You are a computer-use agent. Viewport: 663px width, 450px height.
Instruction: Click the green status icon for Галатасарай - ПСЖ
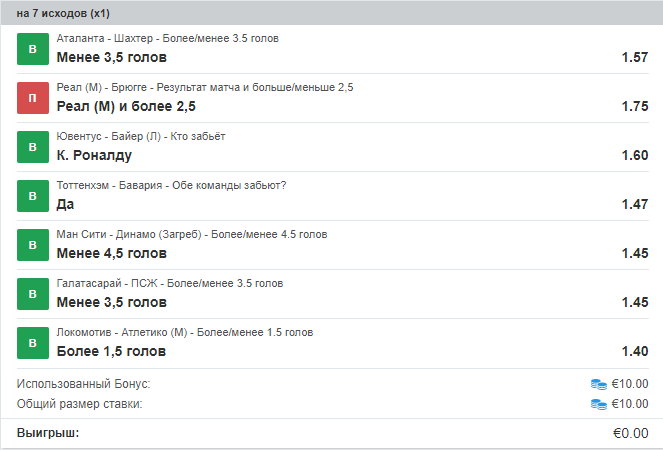(x=33, y=294)
